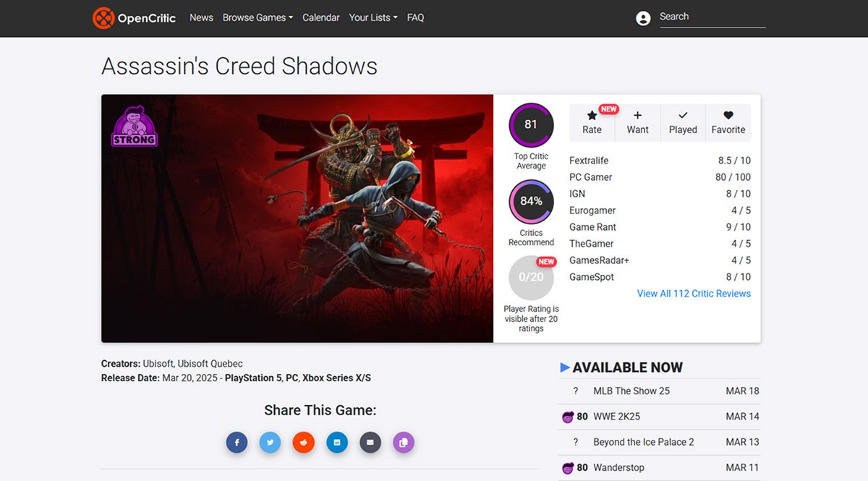Open the GamesRadar+ review

600,260
